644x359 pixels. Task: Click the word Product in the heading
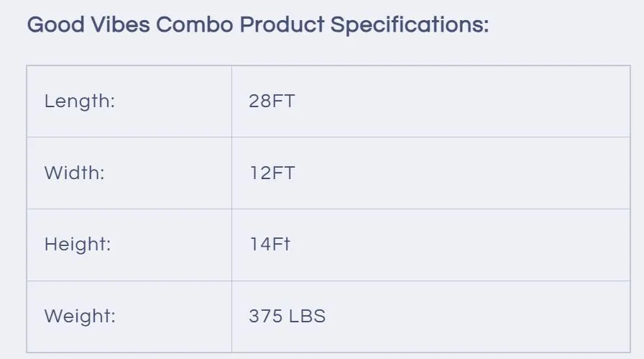tap(282, 25)
